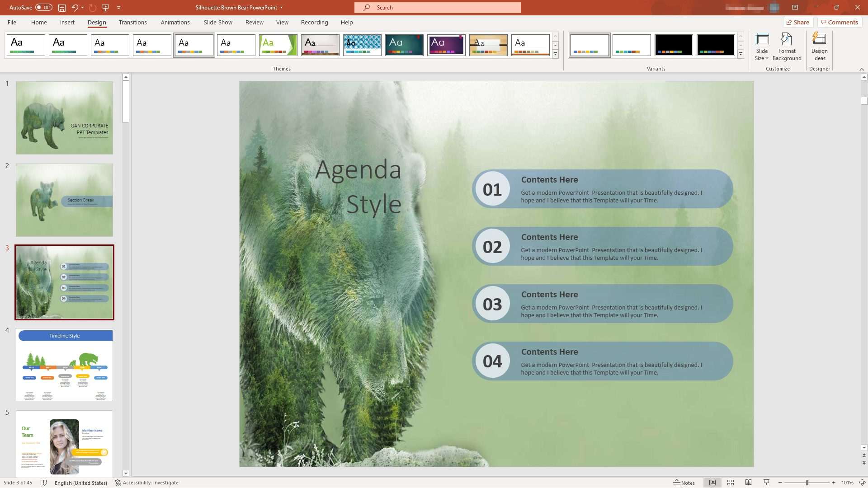Switch to the Transitions tab
The width and height of the screenshot is (868, 488).
132,22
